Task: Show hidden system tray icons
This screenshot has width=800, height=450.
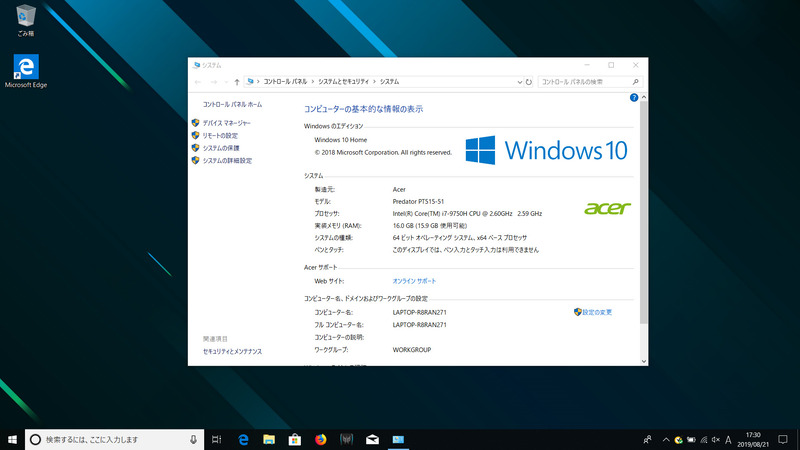Action: 666,439
